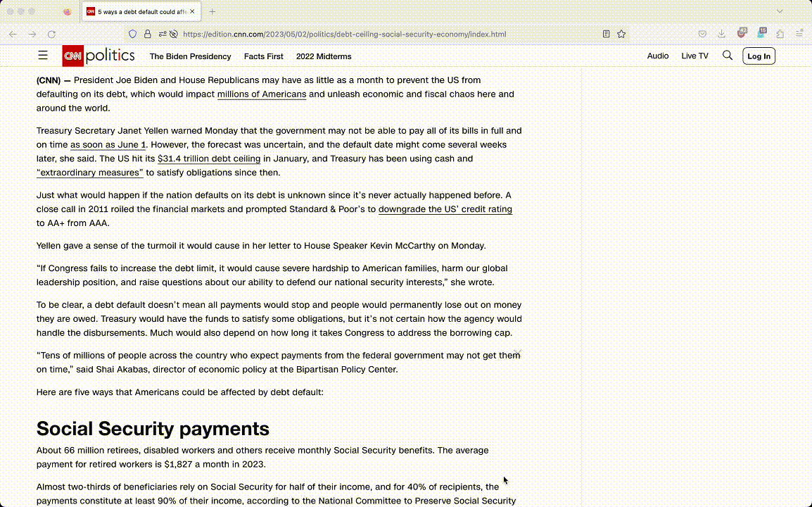
Task: Click the Log In button
Action: tap(759, 56)
